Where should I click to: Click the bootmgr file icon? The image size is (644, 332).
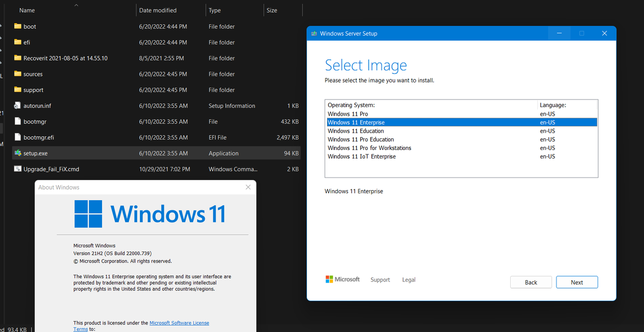[18, 121]
